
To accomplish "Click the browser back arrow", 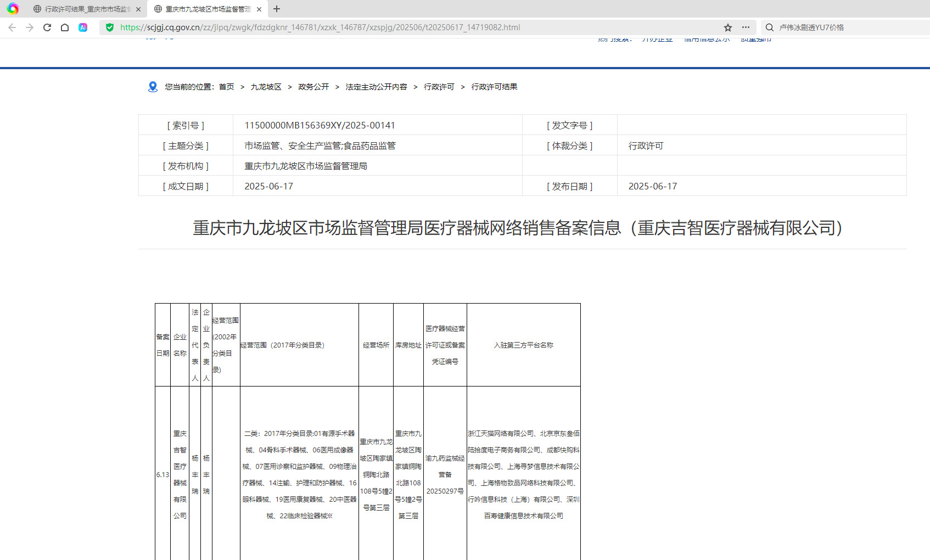I will pos(12,27).
